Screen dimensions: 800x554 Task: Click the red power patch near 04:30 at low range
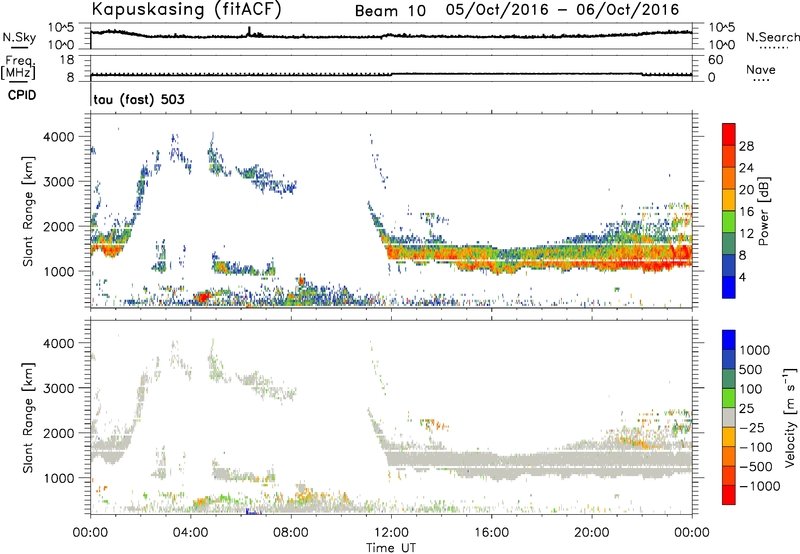(x=204, y=297)
